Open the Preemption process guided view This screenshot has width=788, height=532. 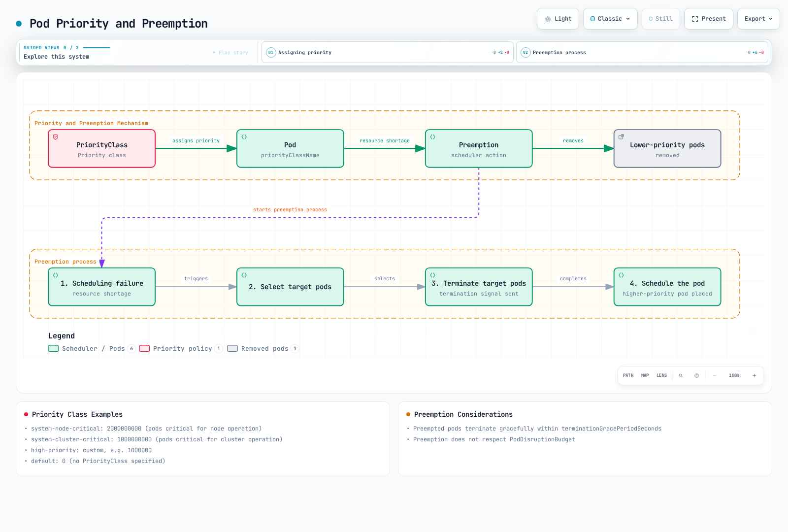(642, 52)
